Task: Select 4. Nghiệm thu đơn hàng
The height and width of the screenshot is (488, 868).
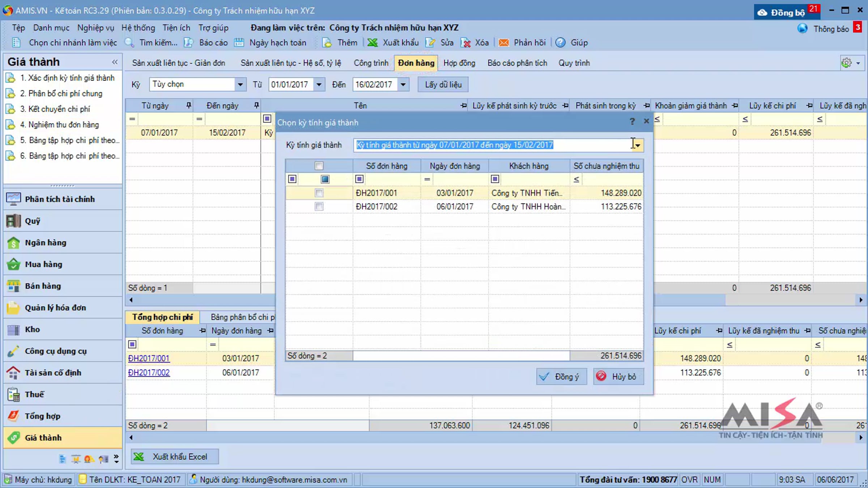Action: (59, 125)
